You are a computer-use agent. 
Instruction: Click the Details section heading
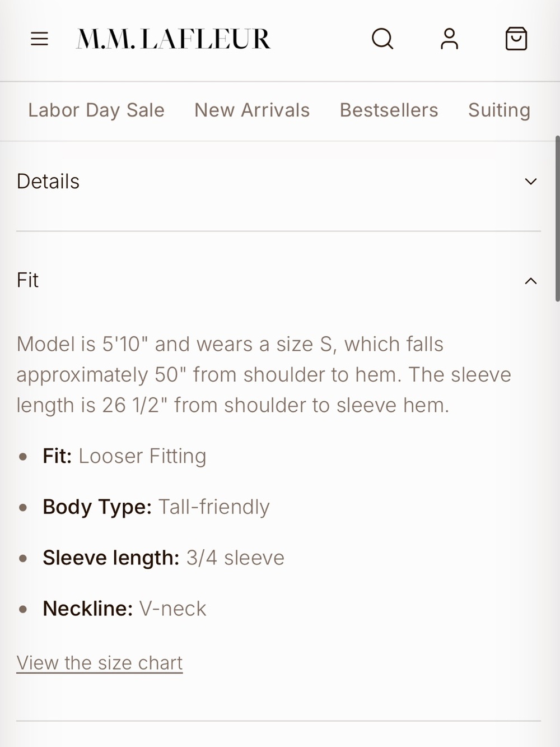pyautogui.click(x=48, y=182)
